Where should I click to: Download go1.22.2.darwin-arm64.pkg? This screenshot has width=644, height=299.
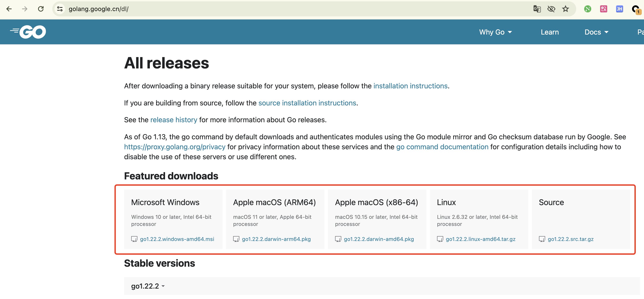(x=276, y=239)
